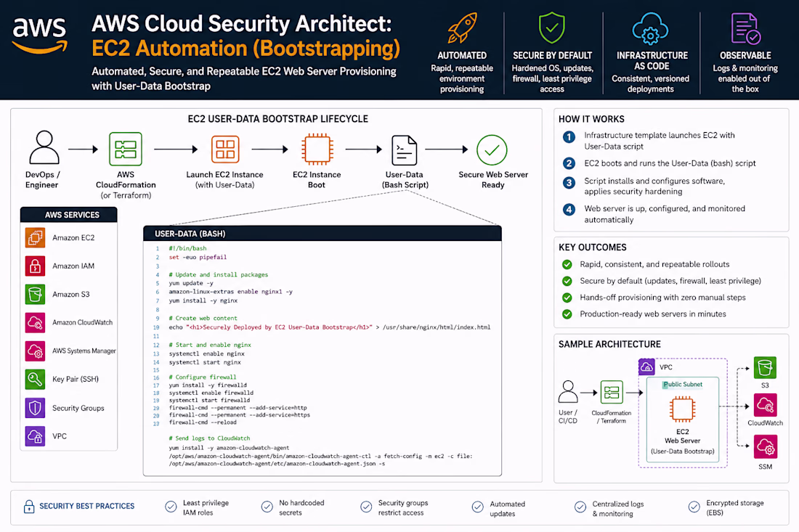Click the USER-DATA (BASH) code panel header

pos(323,234)
